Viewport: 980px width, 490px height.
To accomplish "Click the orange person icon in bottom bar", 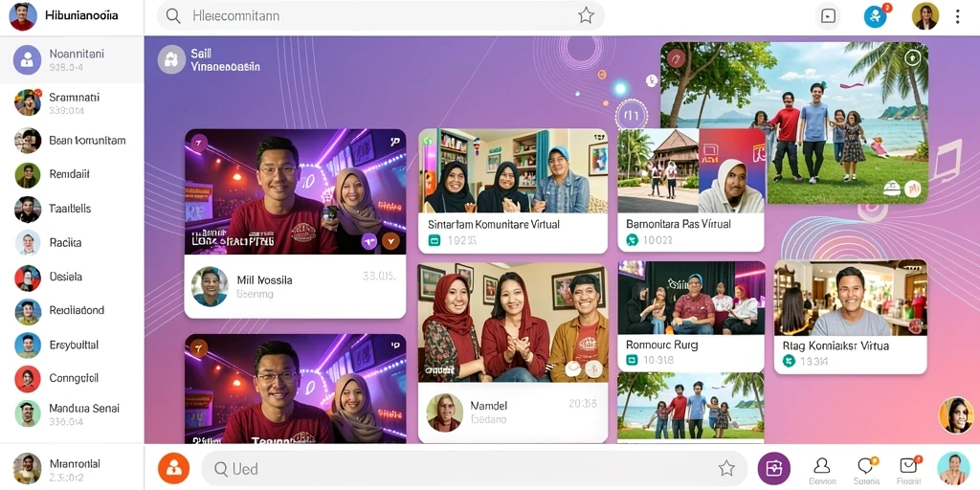I will coord(174,468).
